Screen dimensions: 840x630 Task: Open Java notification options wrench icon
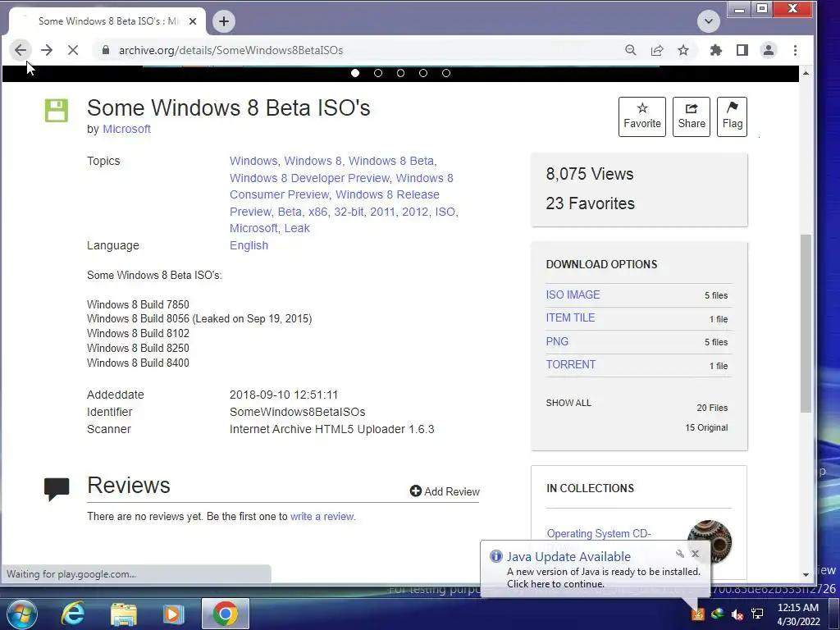click(680, 554)
